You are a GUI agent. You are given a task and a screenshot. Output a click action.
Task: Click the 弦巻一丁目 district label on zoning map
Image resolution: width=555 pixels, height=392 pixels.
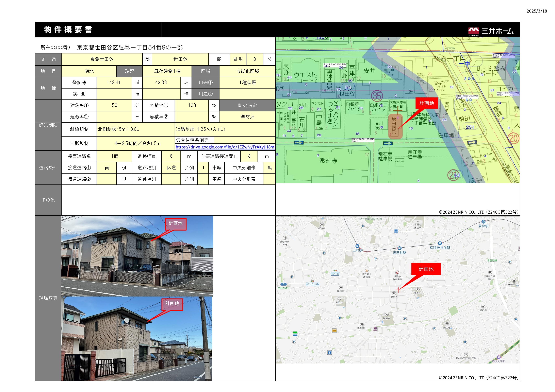tap(450, 59)
